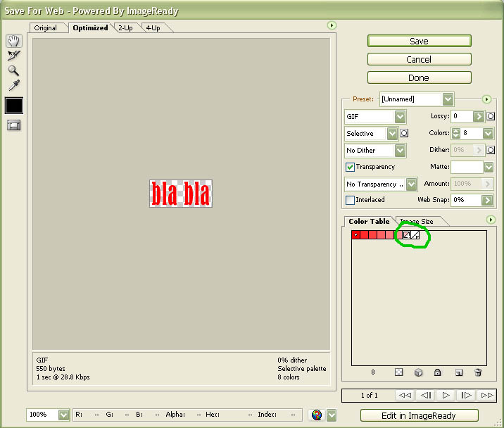504x428 pixels.
Task: Add eyedropper color to palette
Action: [459, 372]
